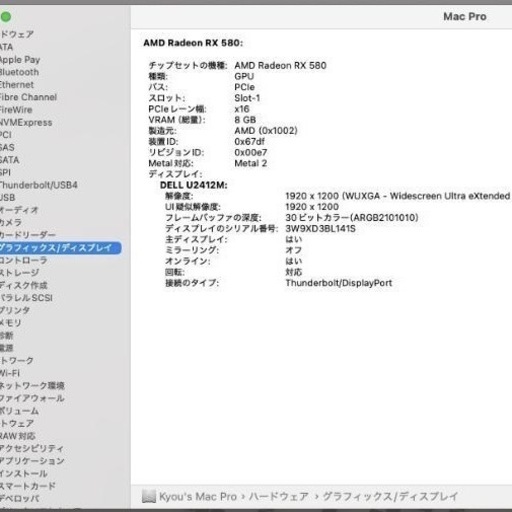The width and height of the screenshot is (512, 512).
Task: Click the AMD (0x1002) vendor value
Action: (266, 131)
